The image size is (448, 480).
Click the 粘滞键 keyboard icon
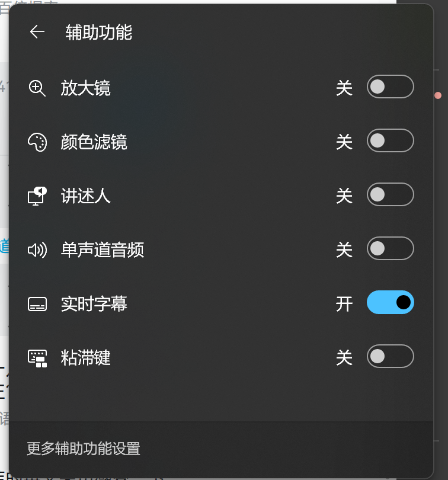37,358
